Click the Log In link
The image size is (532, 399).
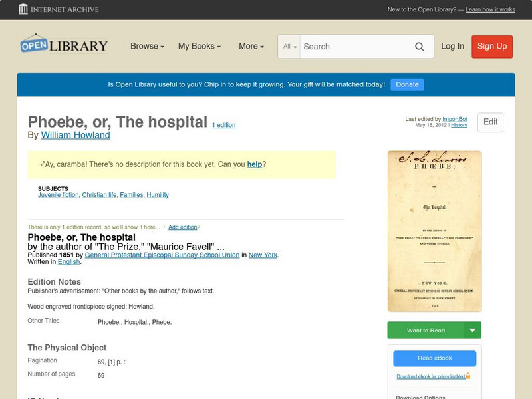(452, 47)
